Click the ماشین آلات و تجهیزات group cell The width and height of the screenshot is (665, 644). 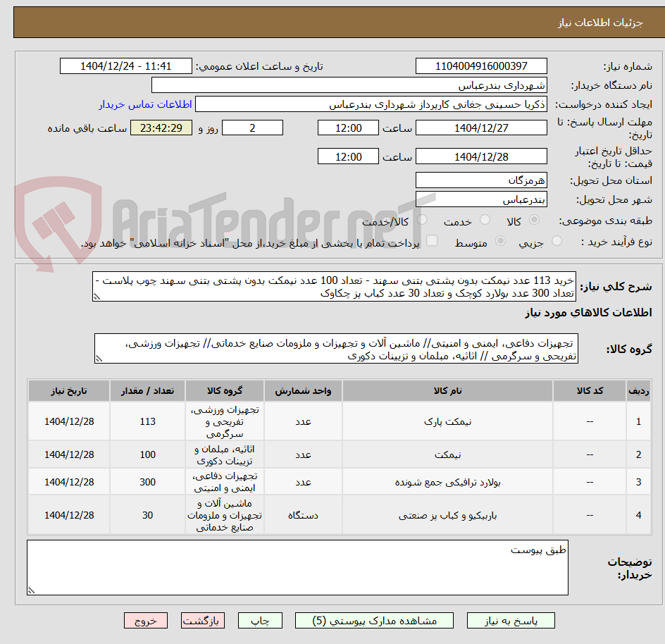click(x=224, y=516)
